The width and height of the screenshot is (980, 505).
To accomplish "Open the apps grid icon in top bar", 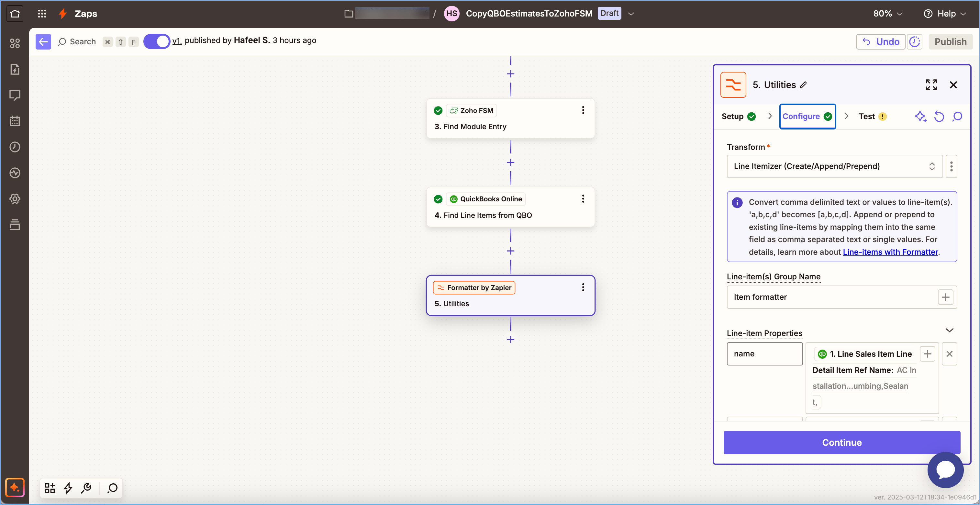I will pos(42,14).
